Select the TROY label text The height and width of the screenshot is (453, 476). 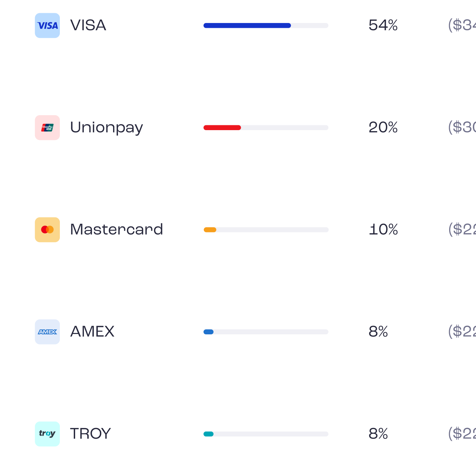[90, 434]
